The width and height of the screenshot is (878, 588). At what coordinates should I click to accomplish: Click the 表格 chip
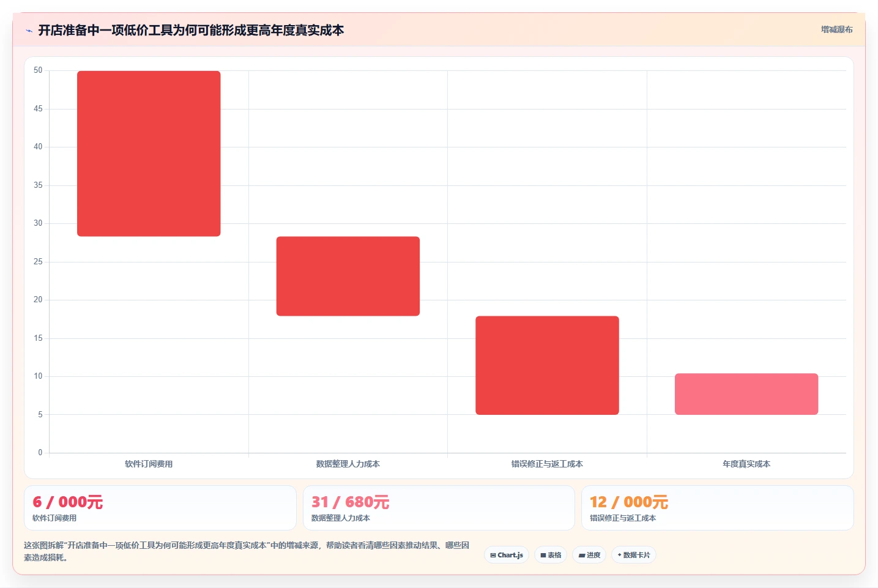551,555
